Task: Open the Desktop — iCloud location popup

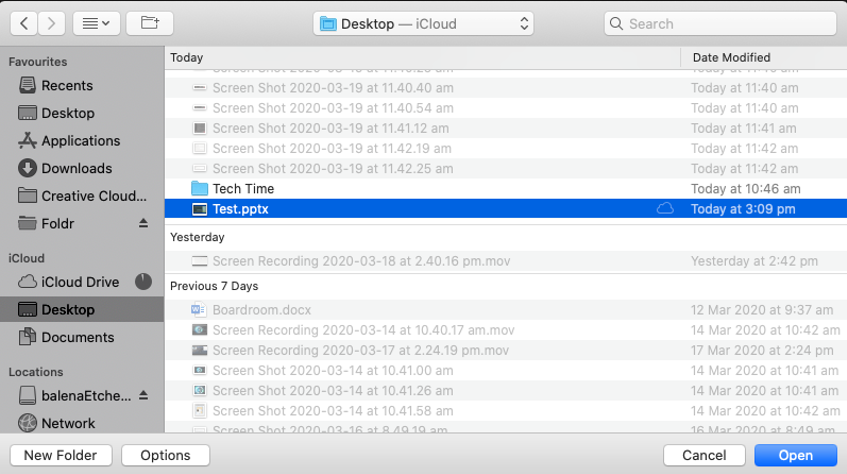Action: pyautogui.click(x=423, y=23)
